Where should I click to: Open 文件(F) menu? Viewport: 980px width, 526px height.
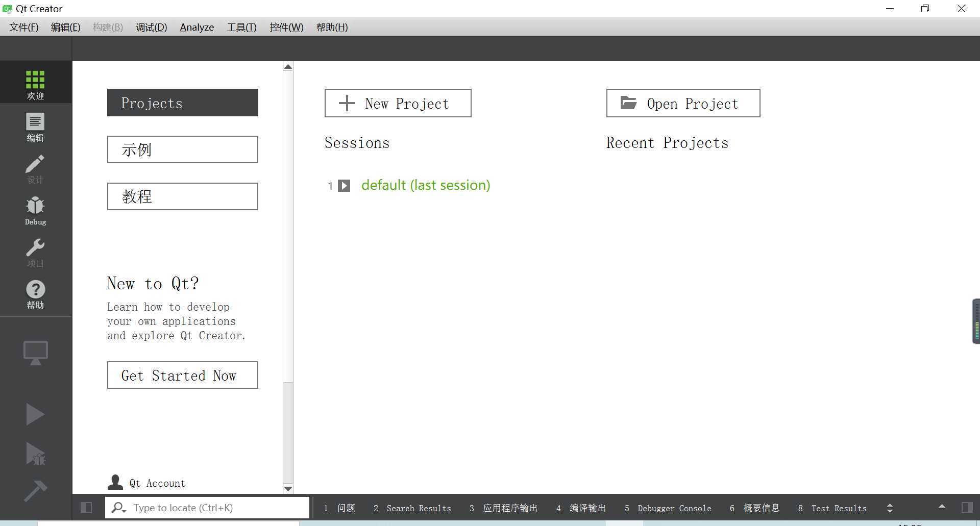click(x=23, y=27)
